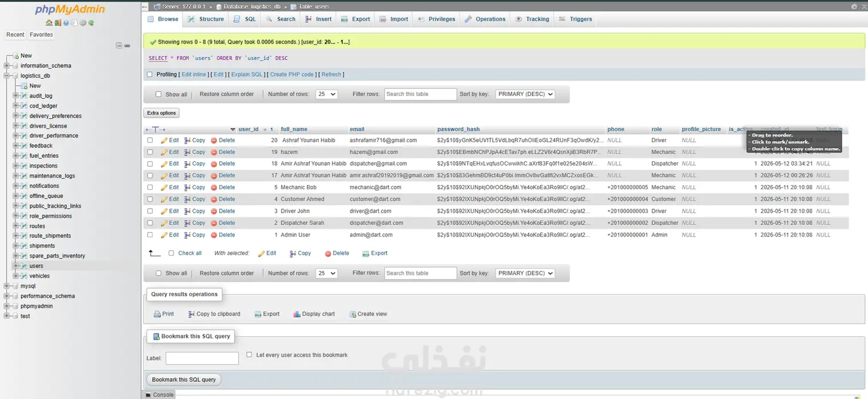The width and height of the screenshot is (868, 399).
Task: Reload navigation panel green refresh icon
Action: pyautogui.click(x=91, y=23)
